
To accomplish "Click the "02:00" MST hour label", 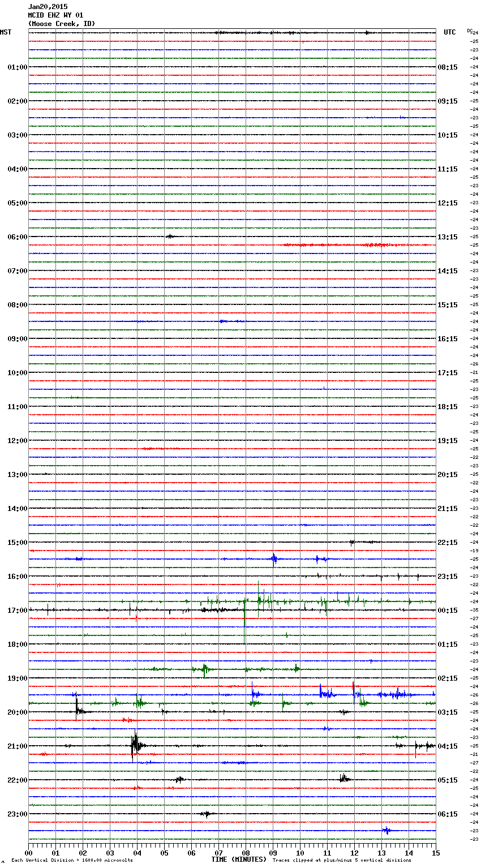I will tap(18, 101).
